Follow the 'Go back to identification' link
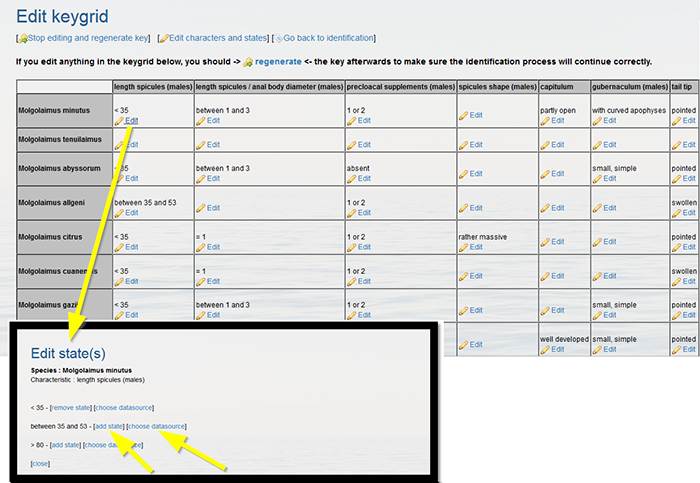 pos(328,38)
